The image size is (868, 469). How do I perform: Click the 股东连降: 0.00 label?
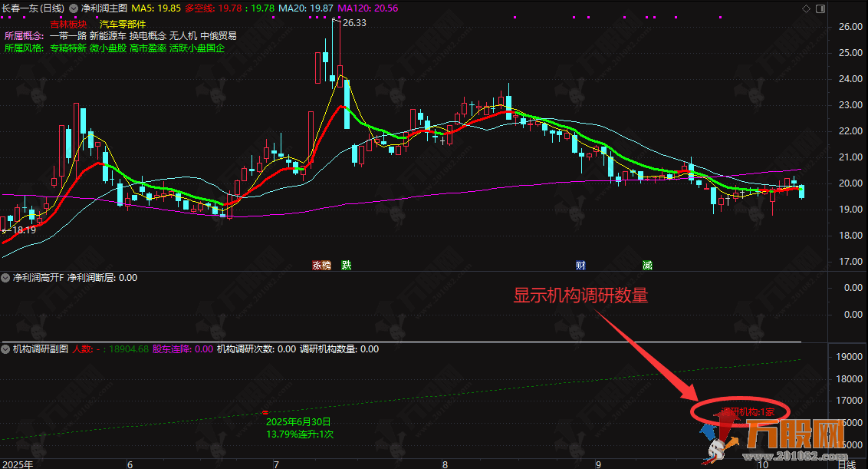[182, 348]
